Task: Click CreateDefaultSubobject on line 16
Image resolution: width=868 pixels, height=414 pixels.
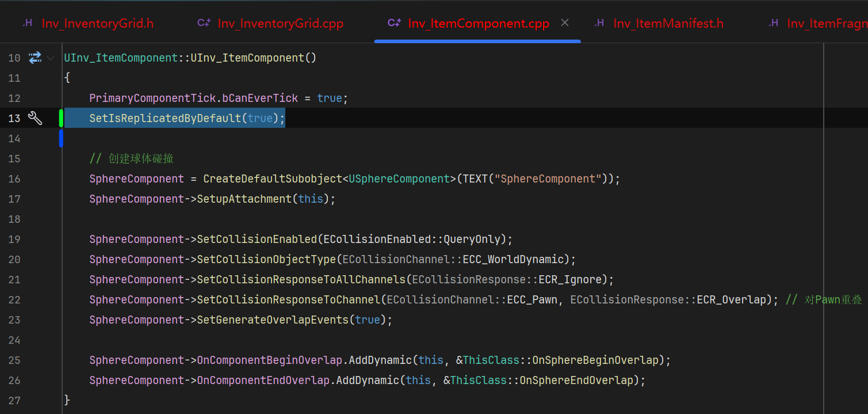Action: click(x=273, y=179)
